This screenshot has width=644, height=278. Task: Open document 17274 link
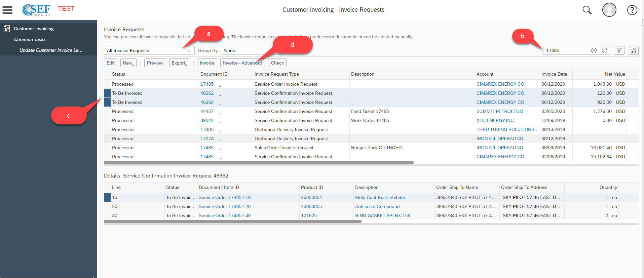pos(207,138)
